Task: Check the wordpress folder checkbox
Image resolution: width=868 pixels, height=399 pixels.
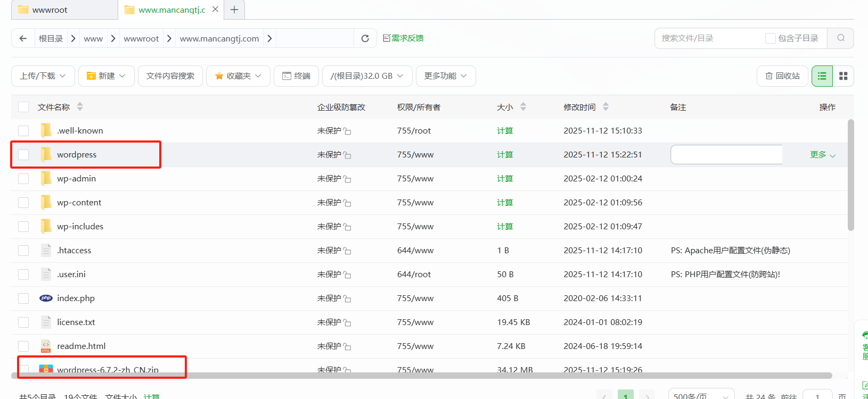Action: (23, 155)
